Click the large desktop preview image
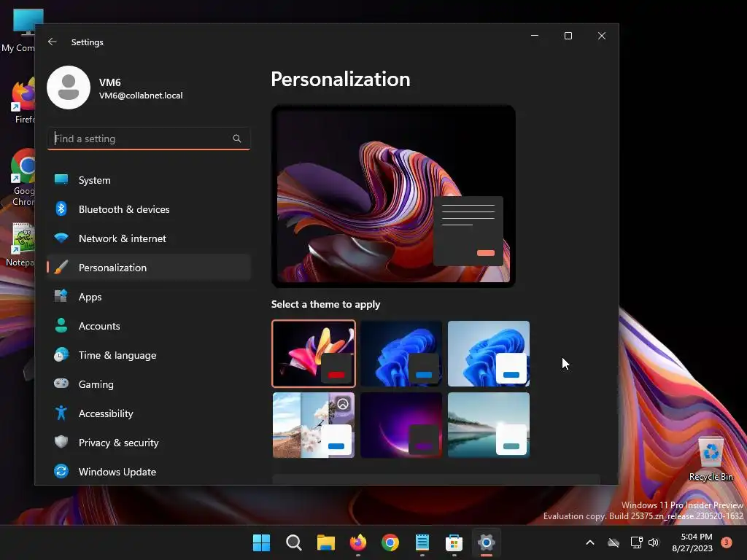The width and height of the screenshot is (747, 560). (393, 196)
